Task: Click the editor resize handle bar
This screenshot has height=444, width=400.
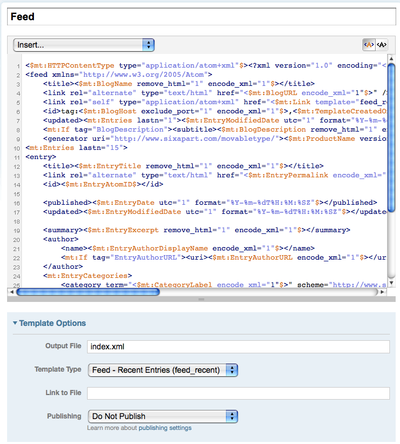Action: [201, 299]
